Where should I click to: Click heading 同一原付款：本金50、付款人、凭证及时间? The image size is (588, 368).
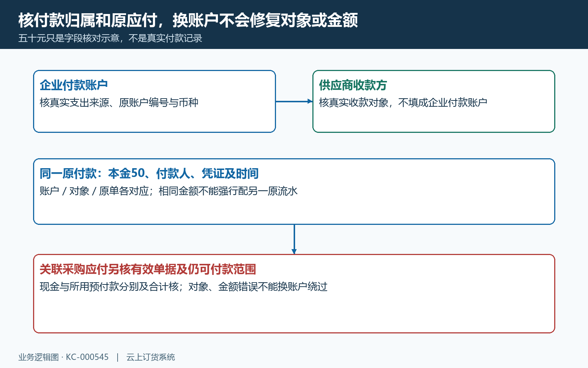(x=149, y=173)
